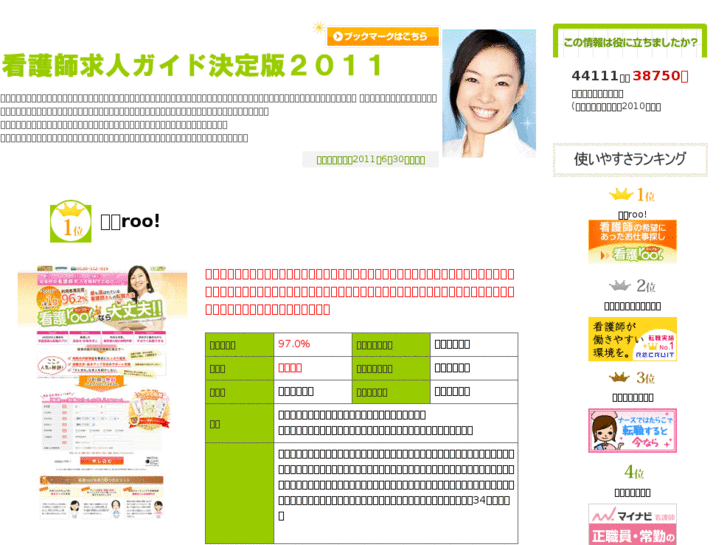The image size is (727, 545).
Task: Open the 看護roo! orange sidebar banner
Action: click(x=632, y=242)
